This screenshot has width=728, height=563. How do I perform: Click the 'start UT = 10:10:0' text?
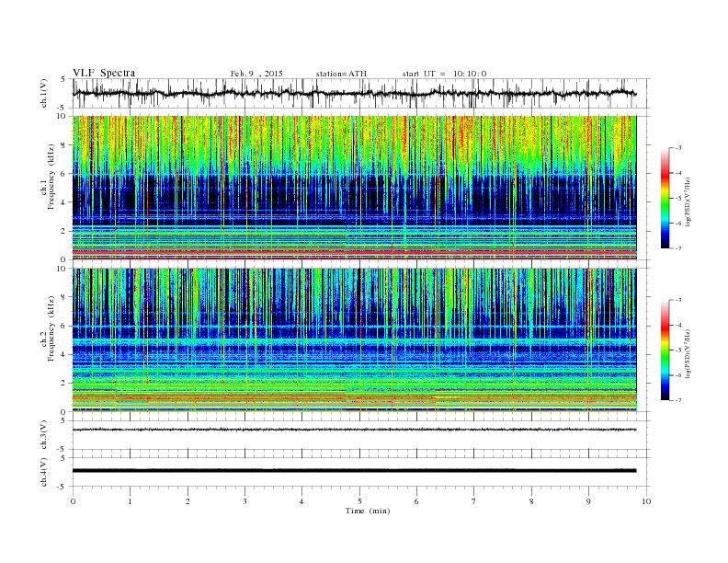tap(444, 74)
